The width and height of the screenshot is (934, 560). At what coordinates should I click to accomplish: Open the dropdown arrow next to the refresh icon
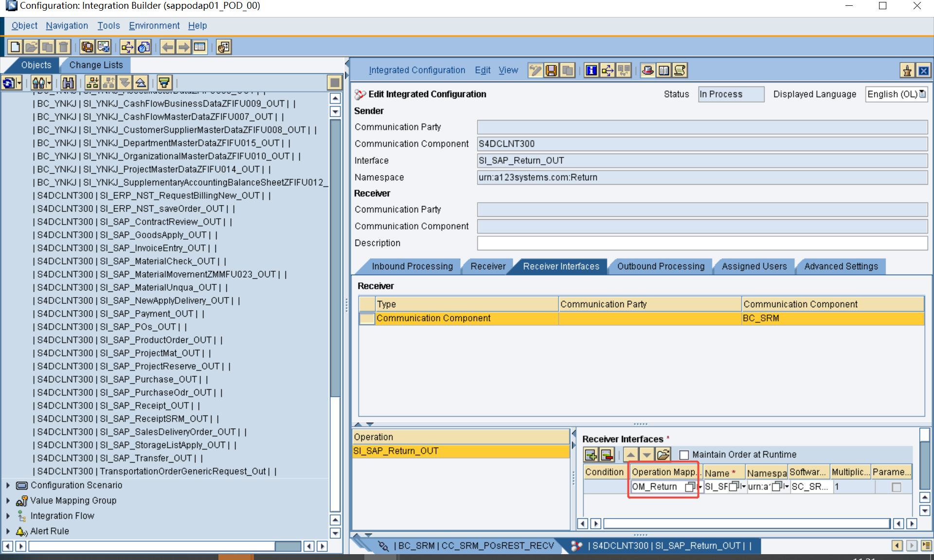click(x=19, y=83)
